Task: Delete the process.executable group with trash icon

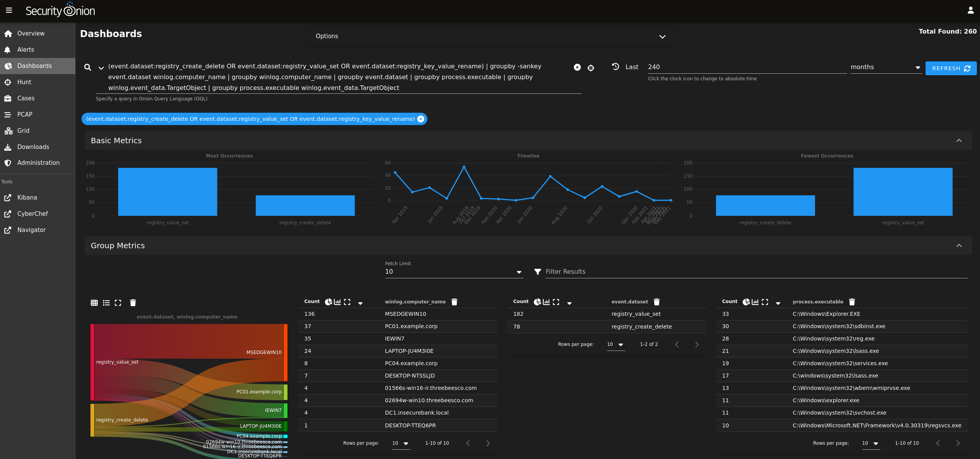Action: [852, 302]
